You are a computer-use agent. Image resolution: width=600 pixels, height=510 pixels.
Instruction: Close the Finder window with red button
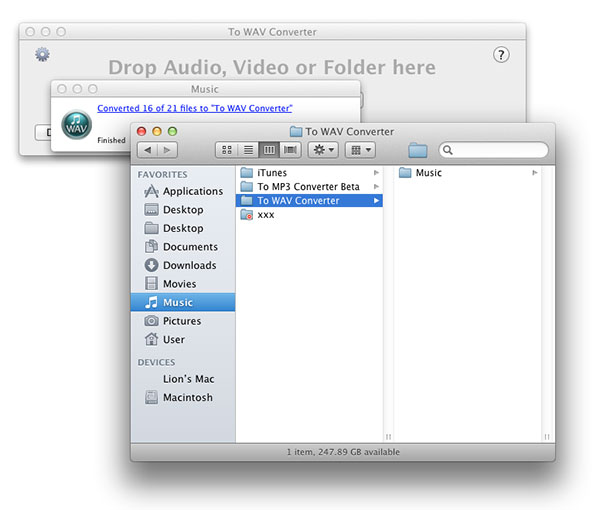(x=142, y=131)
